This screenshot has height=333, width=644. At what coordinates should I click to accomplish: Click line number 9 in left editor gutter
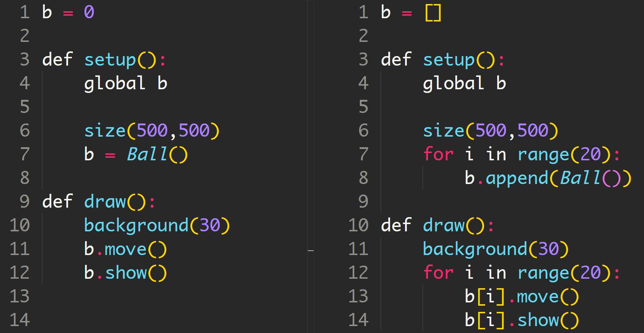(24, 201)
